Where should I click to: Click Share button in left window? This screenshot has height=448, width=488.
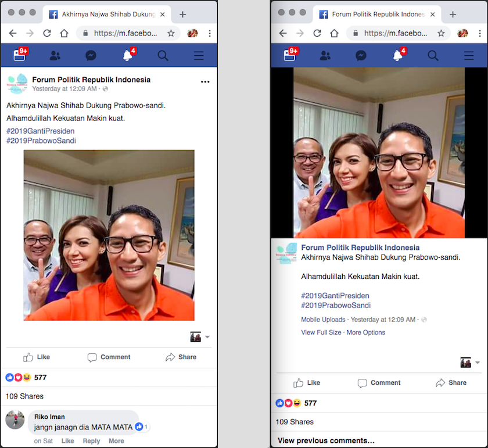pos(181,357)
